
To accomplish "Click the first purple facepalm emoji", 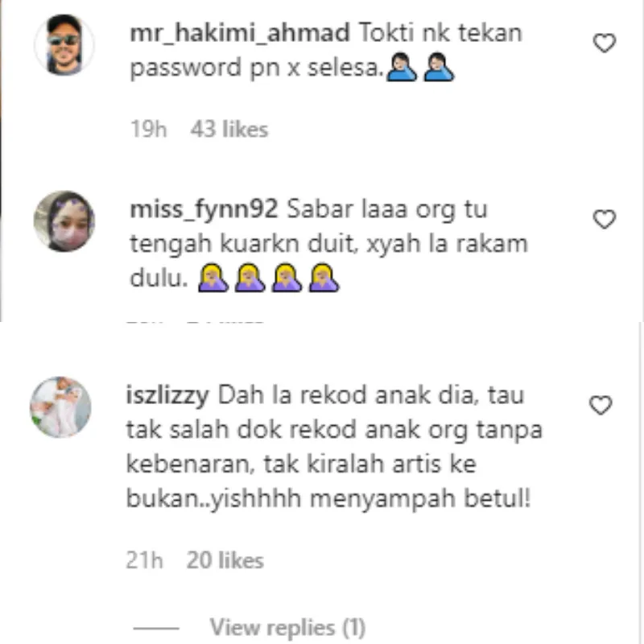I will (x=213, y=278).
